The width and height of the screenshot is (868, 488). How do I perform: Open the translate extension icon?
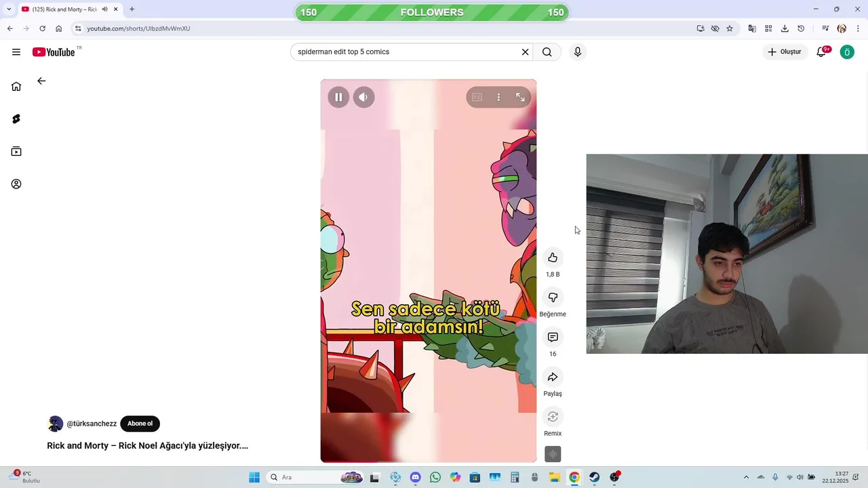pos(752,28)
